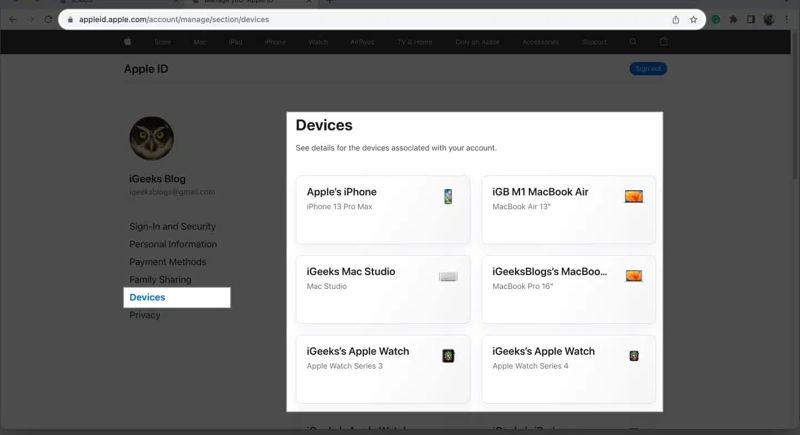Go back using the browser back arrow
Screen dimensions: 800x435
pyautogui.click(x=13, y=19)
